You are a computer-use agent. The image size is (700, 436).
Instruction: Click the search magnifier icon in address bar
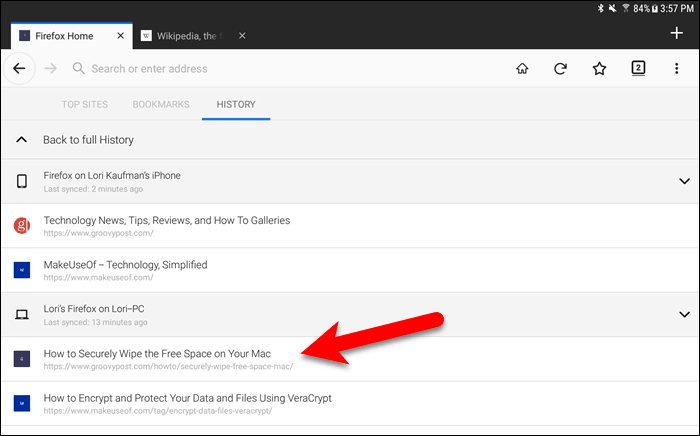[79, 68]
